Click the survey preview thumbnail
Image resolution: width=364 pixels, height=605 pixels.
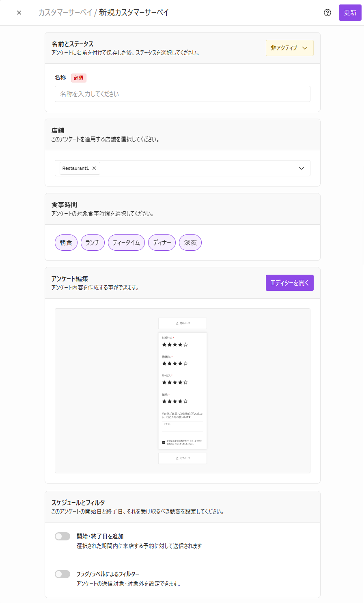click(183, 391)
